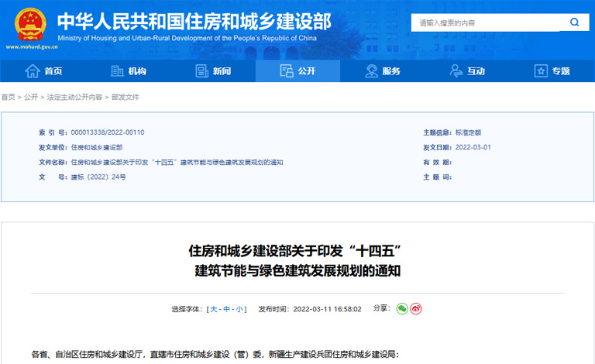Viewport: 595px width, 364px height.
Task: Go to 首页 in breadcrumb
Action: (x=8, y=97)
